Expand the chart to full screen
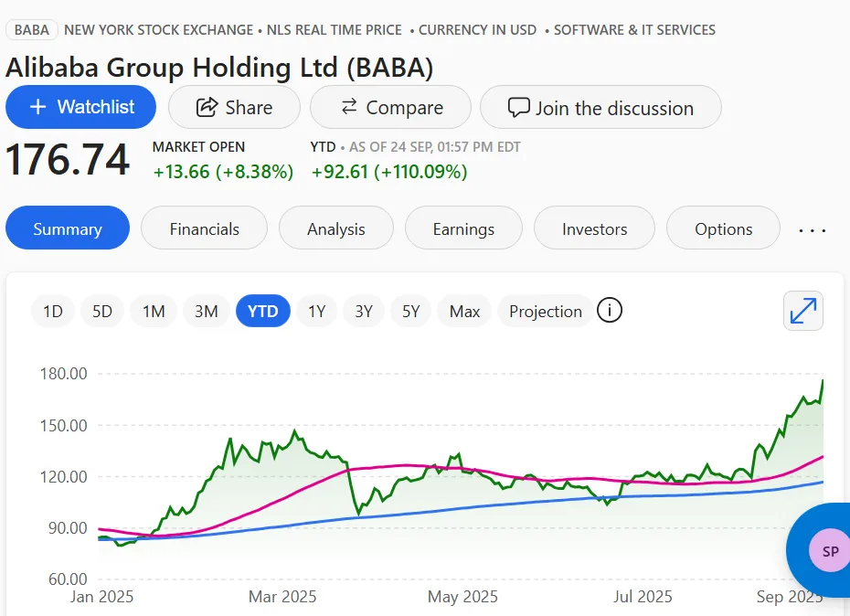Image resolution: width=850 pixels, height=616 pixels. 802,311
